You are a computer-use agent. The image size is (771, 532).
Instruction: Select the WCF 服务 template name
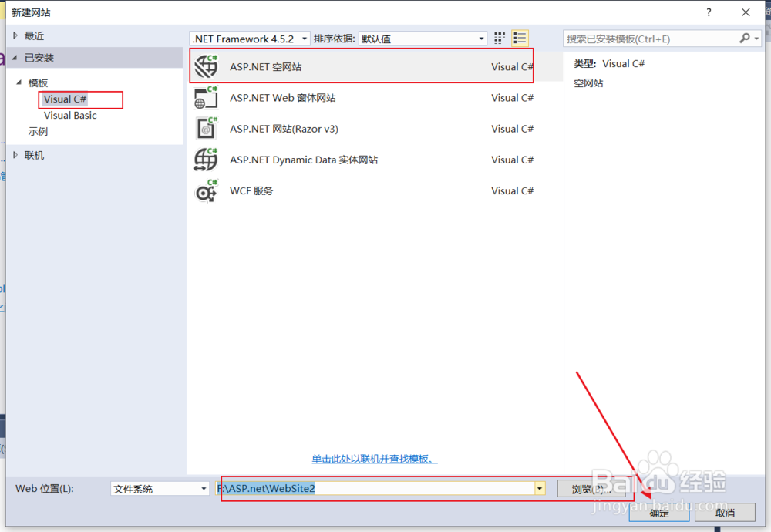click(251, 190)
